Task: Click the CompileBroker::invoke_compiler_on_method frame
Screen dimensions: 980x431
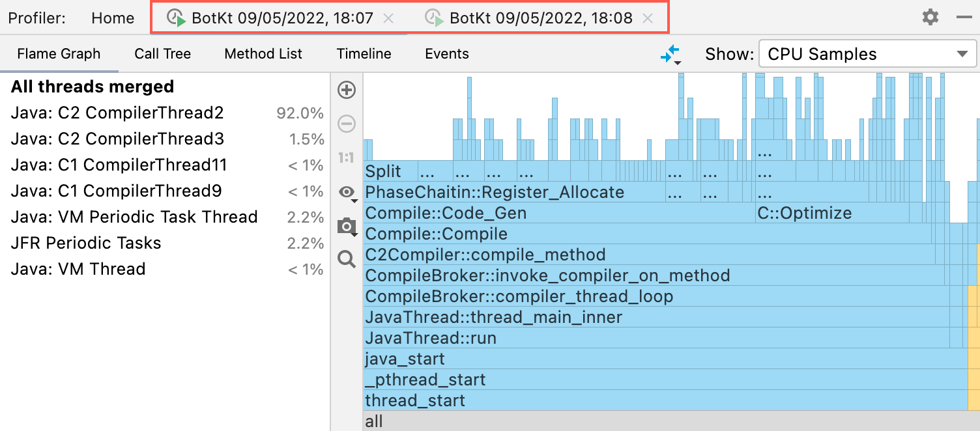Action: point(654,275)
